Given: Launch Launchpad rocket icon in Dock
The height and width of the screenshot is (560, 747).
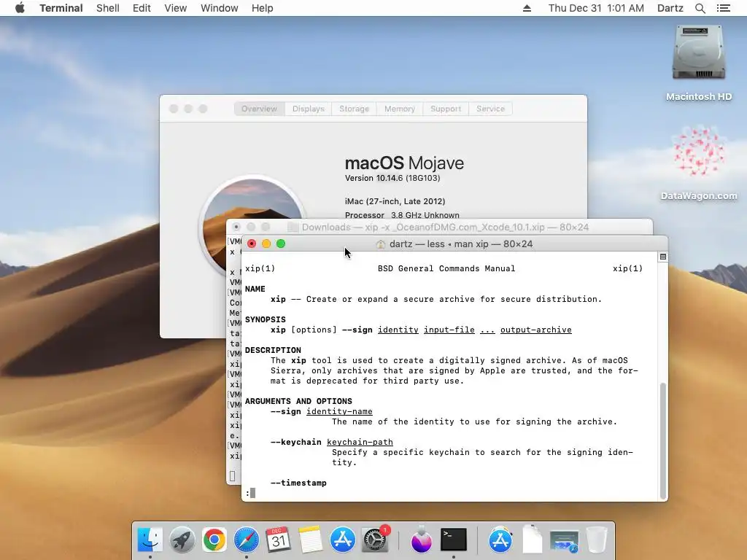Looking at the screenshot, I should point(182,540).
